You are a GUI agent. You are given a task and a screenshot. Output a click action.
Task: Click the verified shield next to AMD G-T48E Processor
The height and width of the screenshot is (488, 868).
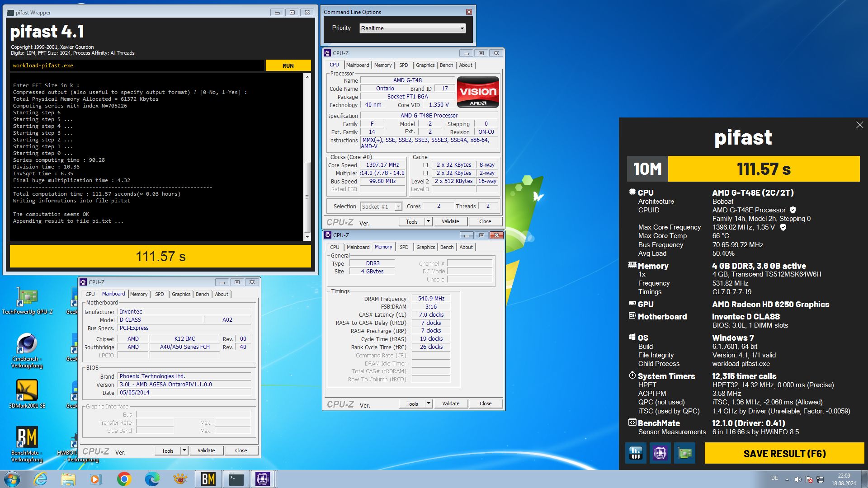(x=793, y=210)
